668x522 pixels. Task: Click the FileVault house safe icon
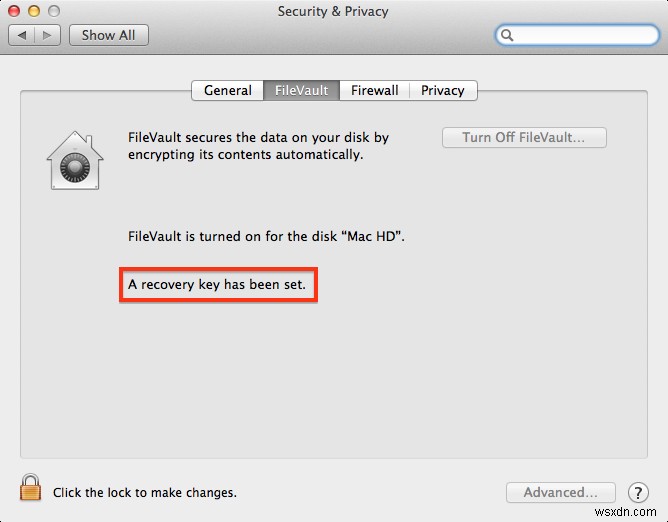tap(75, 160)
